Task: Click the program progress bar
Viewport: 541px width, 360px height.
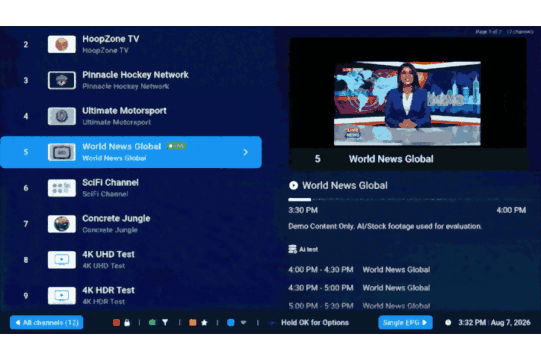Action: 407,199
